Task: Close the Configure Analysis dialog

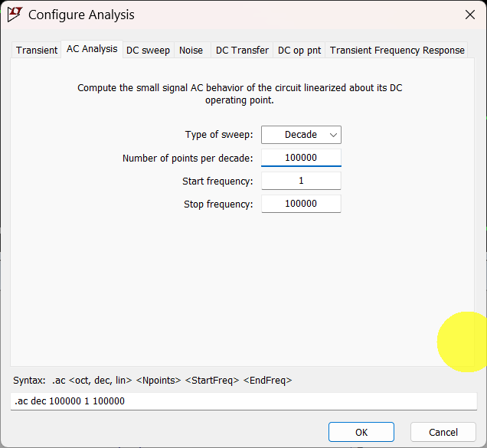Action: (x=469, y=15)
